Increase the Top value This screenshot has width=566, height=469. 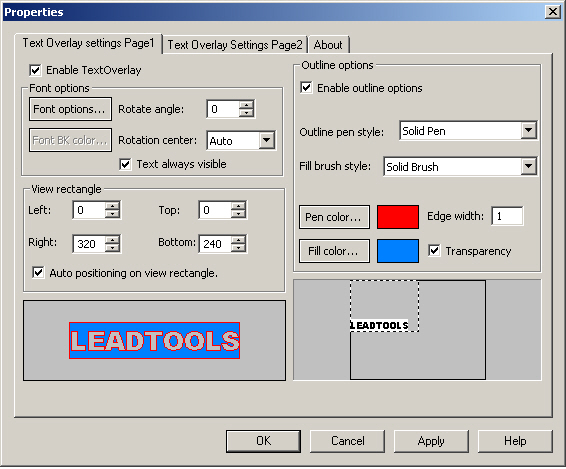coord(238,206)
